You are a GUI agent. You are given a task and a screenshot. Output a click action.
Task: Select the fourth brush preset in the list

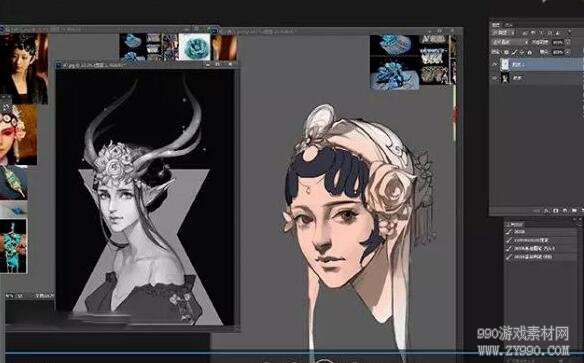click(x=541, y=257)
